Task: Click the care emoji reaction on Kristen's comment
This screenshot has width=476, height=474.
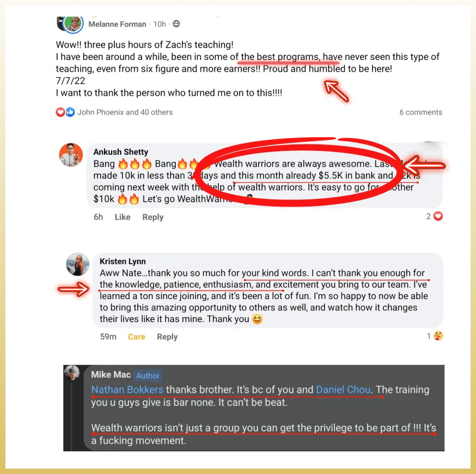Action: pos(438,336)
